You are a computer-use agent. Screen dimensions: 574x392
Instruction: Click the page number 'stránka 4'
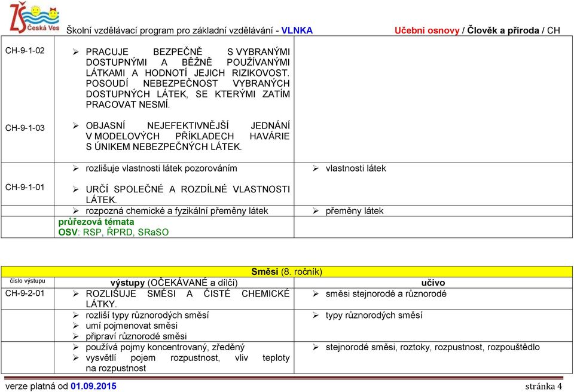(x=544, y=386)
